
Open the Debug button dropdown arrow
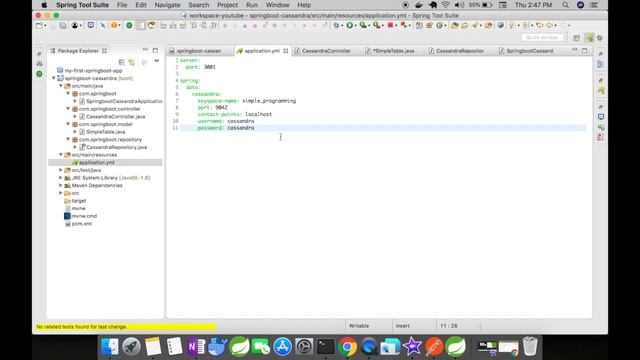pos(342,26)
